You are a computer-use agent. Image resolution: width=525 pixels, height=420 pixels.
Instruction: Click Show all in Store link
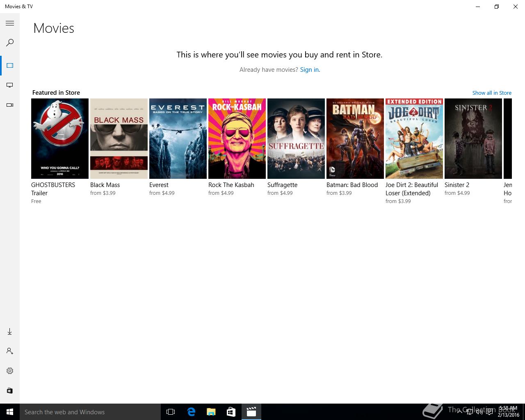pyautogui.click(x=492, y=93)
